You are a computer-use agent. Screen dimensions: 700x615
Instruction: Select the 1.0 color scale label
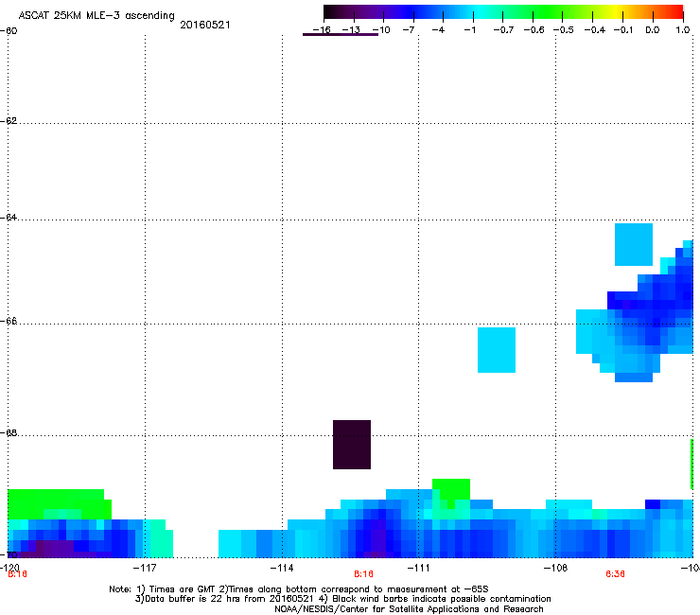click(683, 30)
